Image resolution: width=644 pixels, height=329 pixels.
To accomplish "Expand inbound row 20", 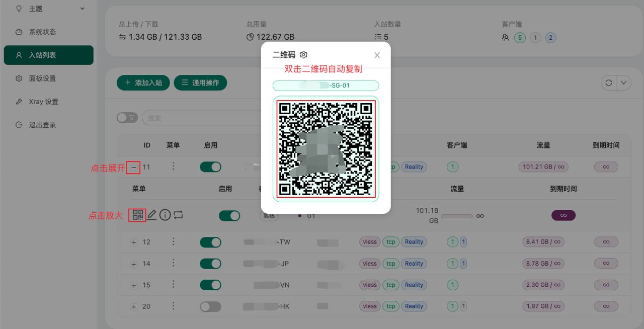I will click(134, 306).
